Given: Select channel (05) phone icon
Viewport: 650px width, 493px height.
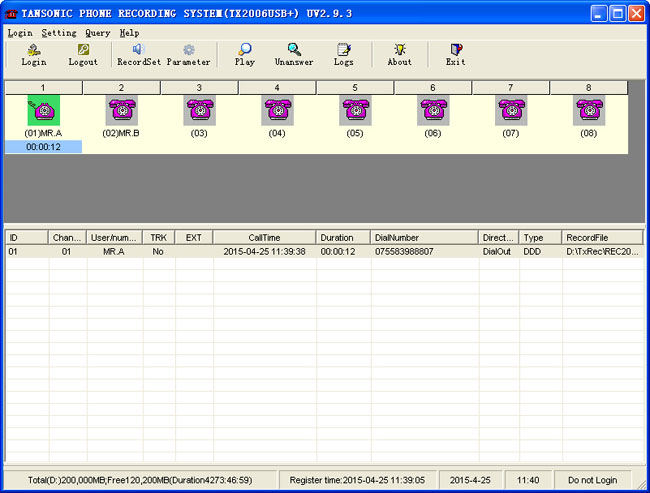Looking at the screenshot, I should (355, 110).
